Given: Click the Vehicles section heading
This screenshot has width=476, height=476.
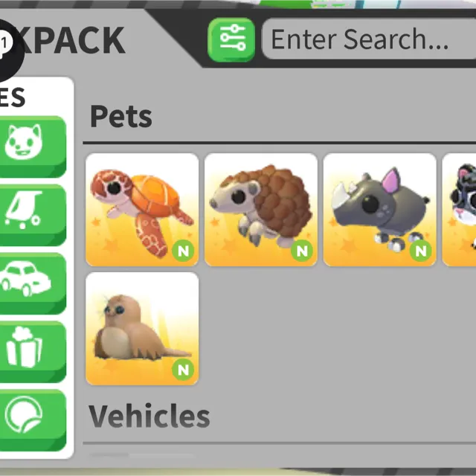Looking at the screenshot, I should tap(149, 416).
